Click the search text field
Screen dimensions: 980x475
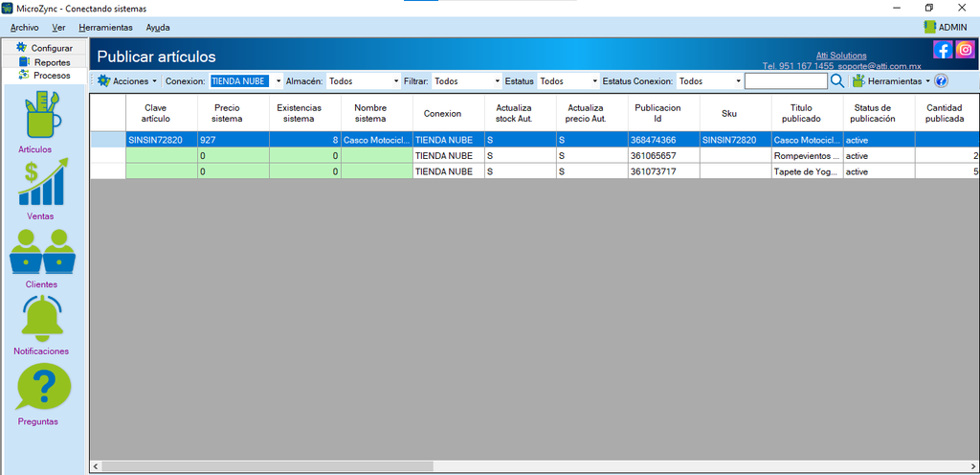787,81
